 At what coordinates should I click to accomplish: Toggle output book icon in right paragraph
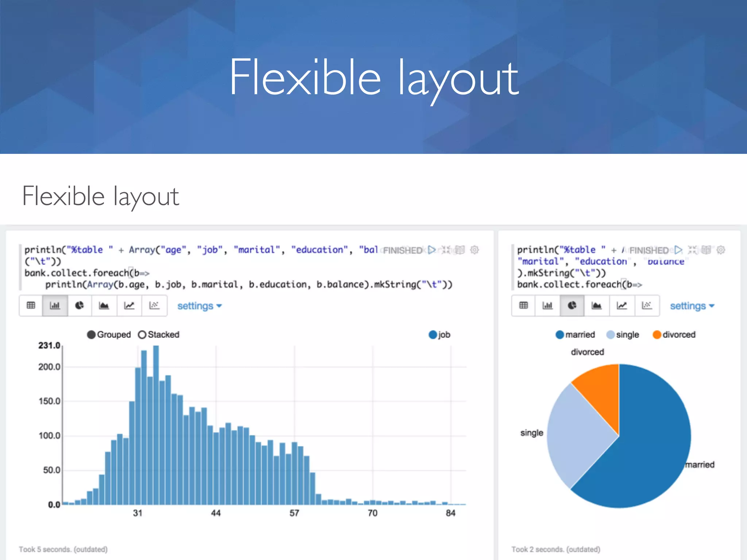(x=707, y=250)
